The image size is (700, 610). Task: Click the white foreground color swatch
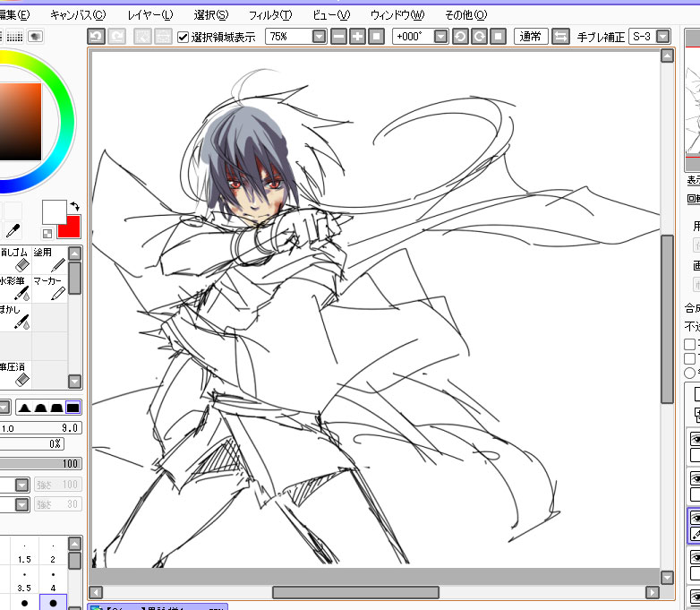54,211
